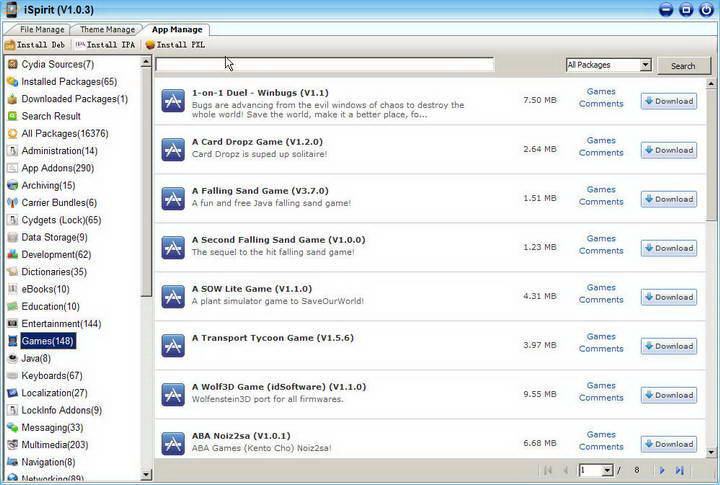The width and height of the screenshot is (720, 485).
Task: Click the Navigation category icon
Action: [12, 462]
